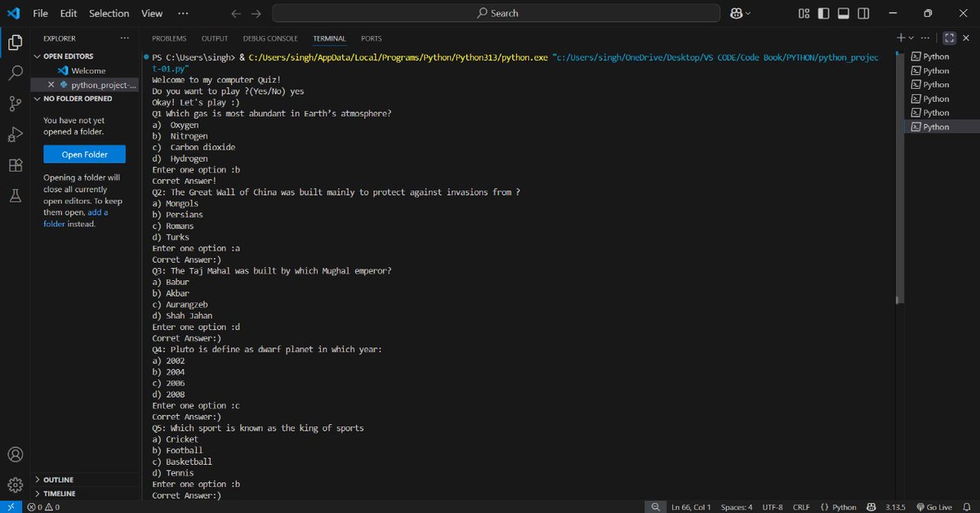The image size is (980, 513).
Task: Open the Testing flask view
Action: [x=15, y=195]
